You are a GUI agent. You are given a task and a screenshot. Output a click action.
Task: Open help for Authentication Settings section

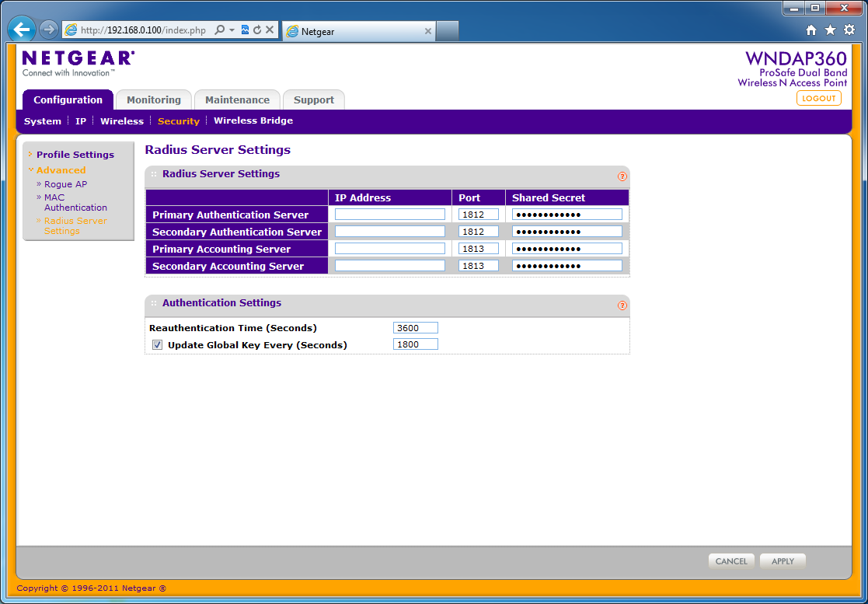[x=622, y=305]
